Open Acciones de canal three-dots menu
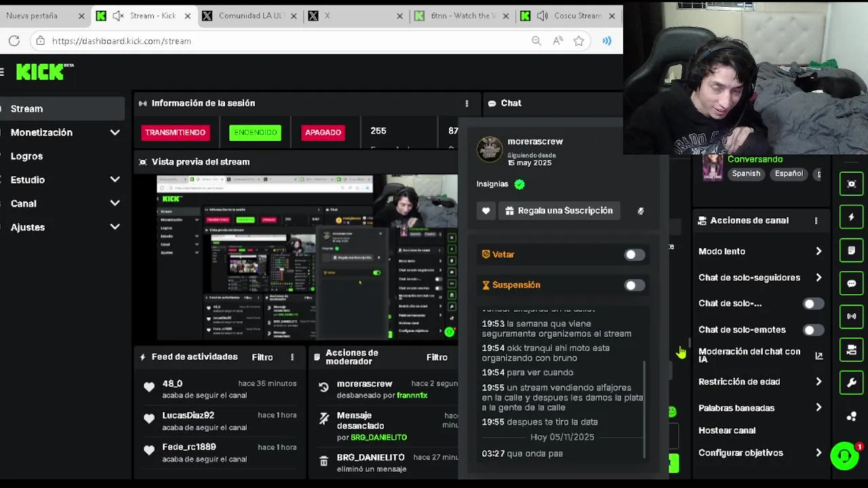 click(816, 220)
